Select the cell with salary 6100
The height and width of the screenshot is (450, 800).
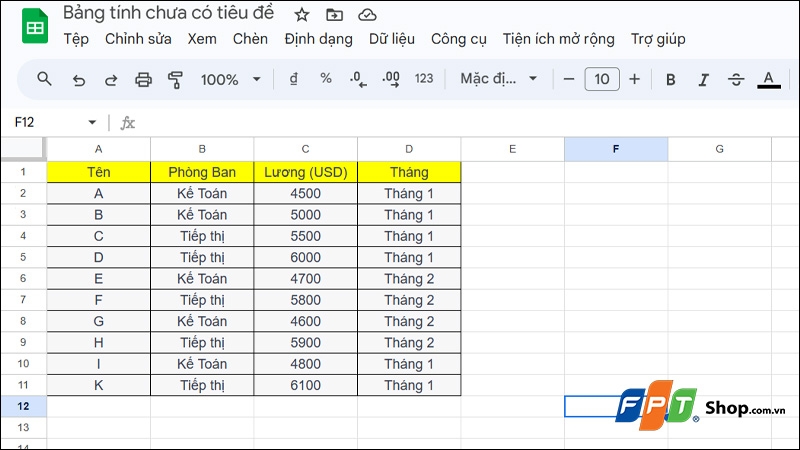306,385
